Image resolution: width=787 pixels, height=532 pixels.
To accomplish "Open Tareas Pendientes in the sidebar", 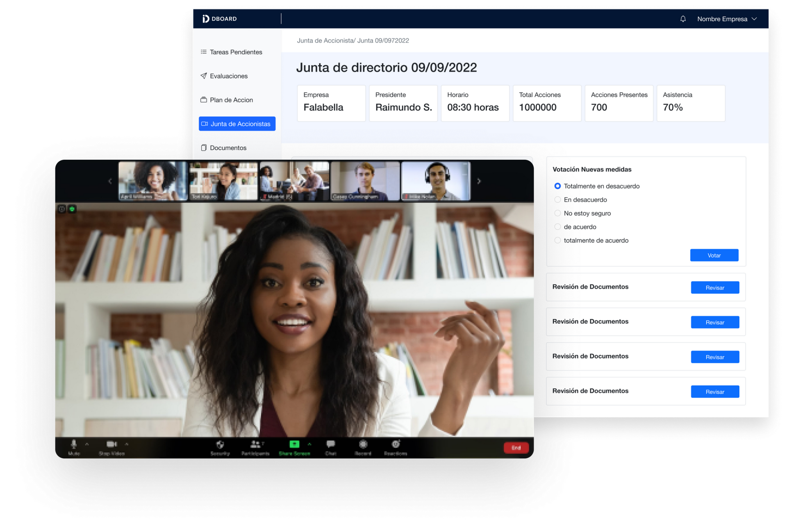I will coord(236,52).
